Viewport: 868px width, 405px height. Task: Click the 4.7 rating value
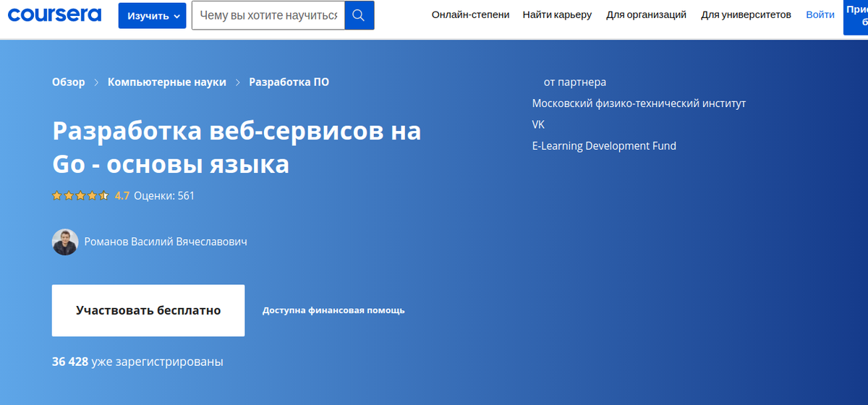click(x=122, y=195)
